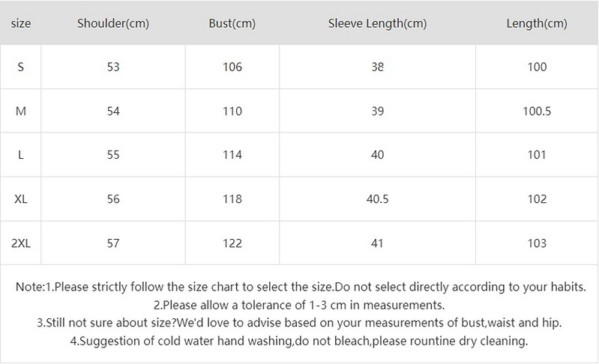This screenshot has height=364, width=599.
Task: Click the length value 100.5 cell
Action: [537, 111]
